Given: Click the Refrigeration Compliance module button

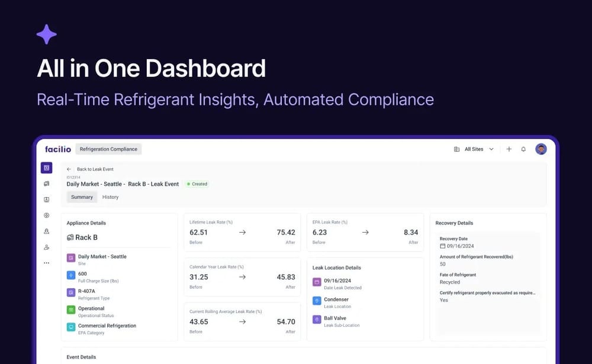Looking at the screenshot, I should [x=108, y=149].
